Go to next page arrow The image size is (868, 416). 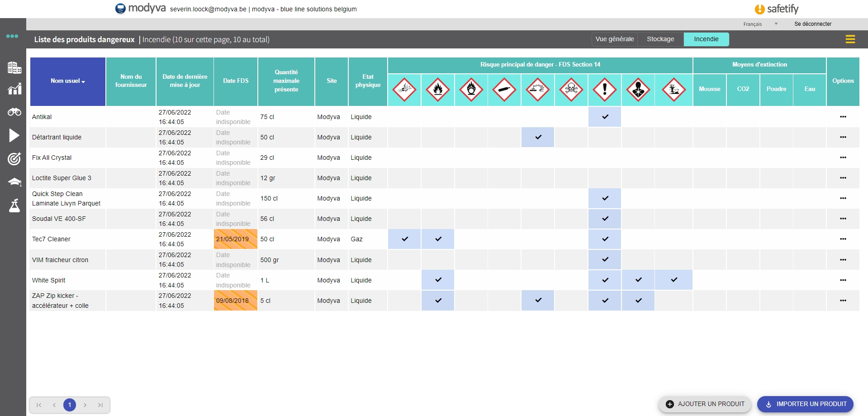coord(85,405)
